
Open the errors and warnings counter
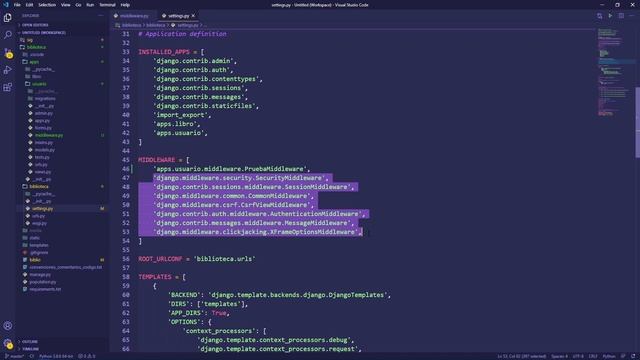[87, 356]
